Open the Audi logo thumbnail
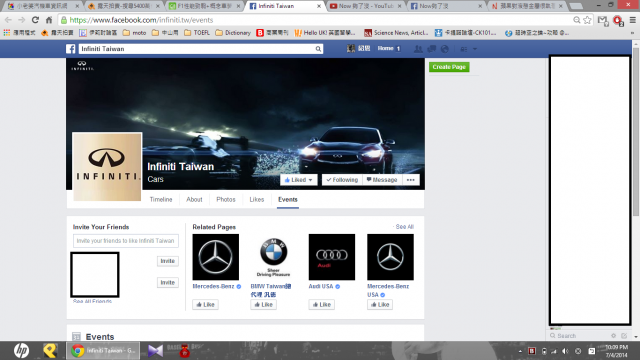The image size is (640, 360). pos(332,257)
